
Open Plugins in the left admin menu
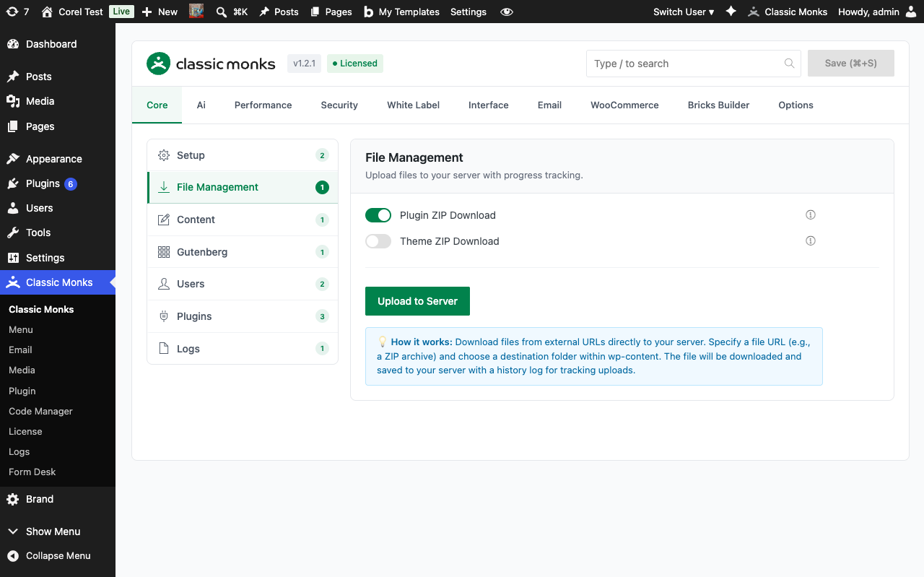pyautogui.click(x=58, y=183)
